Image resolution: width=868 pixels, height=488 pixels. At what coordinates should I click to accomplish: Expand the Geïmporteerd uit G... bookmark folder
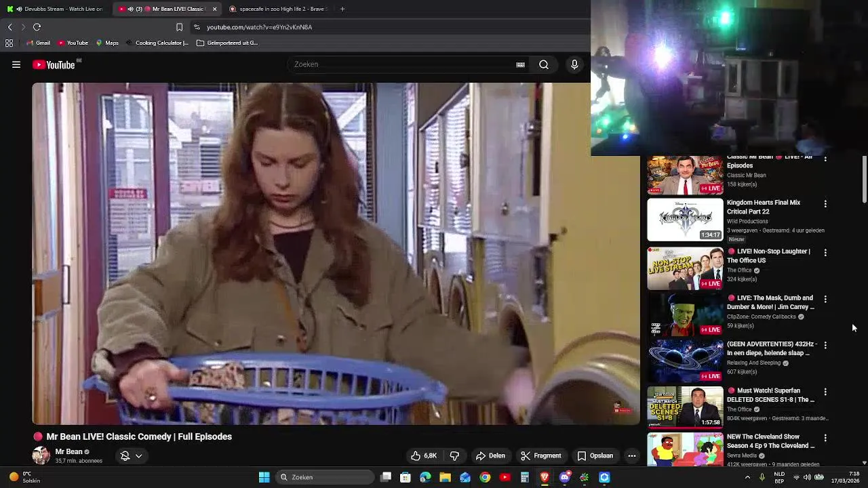click(227, 43)
